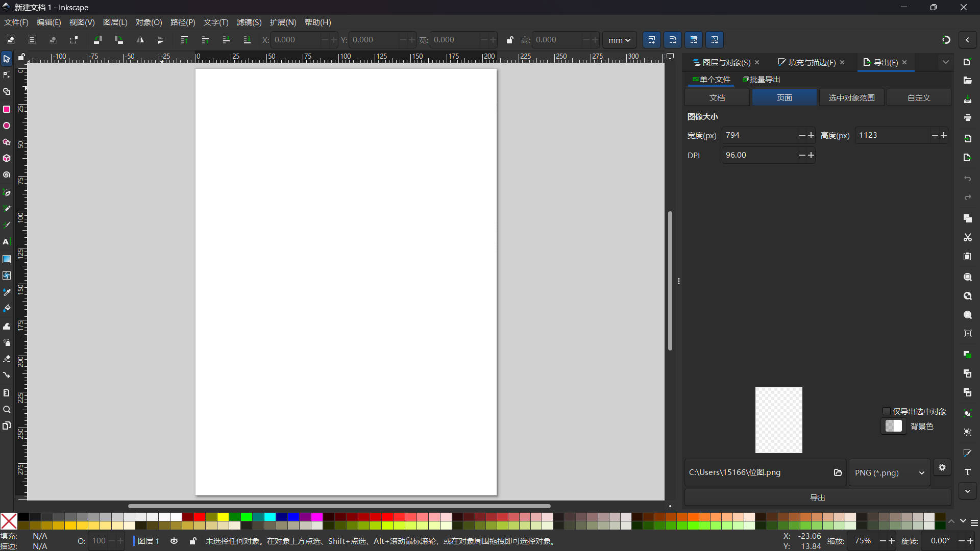Select the Spiral tool
The width and height of the screenshot is (980, 551).
pyautogui.click(x=7, y=175)
